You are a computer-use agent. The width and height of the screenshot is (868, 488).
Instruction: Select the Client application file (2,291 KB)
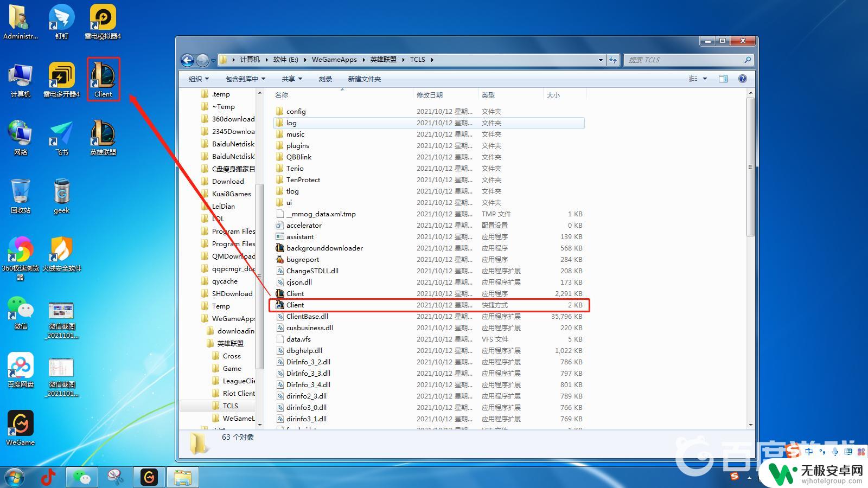pyautogui.click(x=429, y=293)
